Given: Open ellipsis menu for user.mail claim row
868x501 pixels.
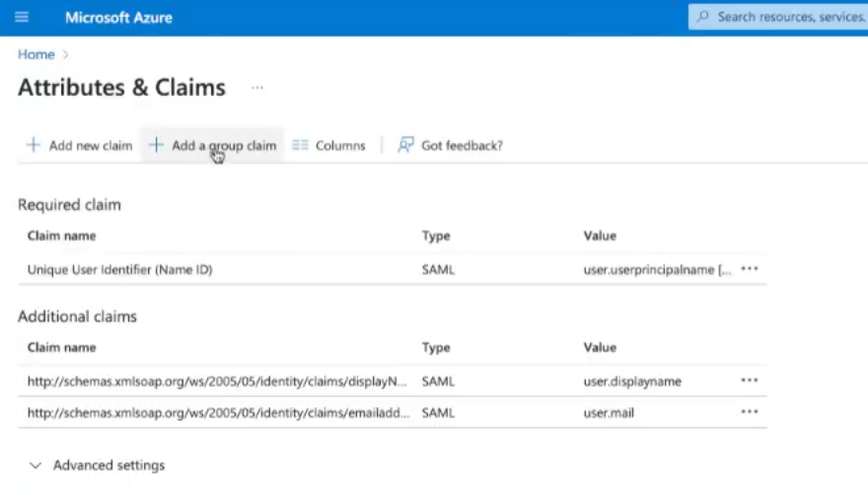Looking at the screenshot, I should click(x=750, y=412).
